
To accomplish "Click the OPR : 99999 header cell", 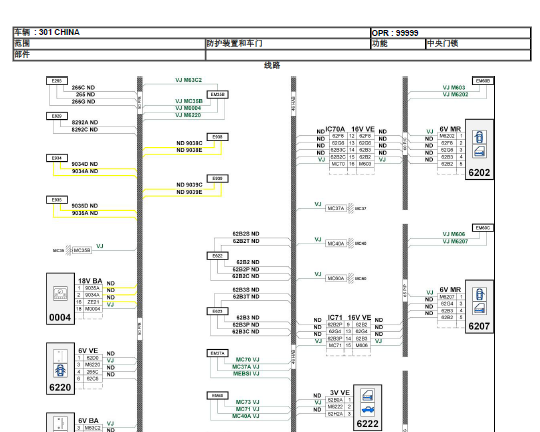I will [x=450, y=33].
